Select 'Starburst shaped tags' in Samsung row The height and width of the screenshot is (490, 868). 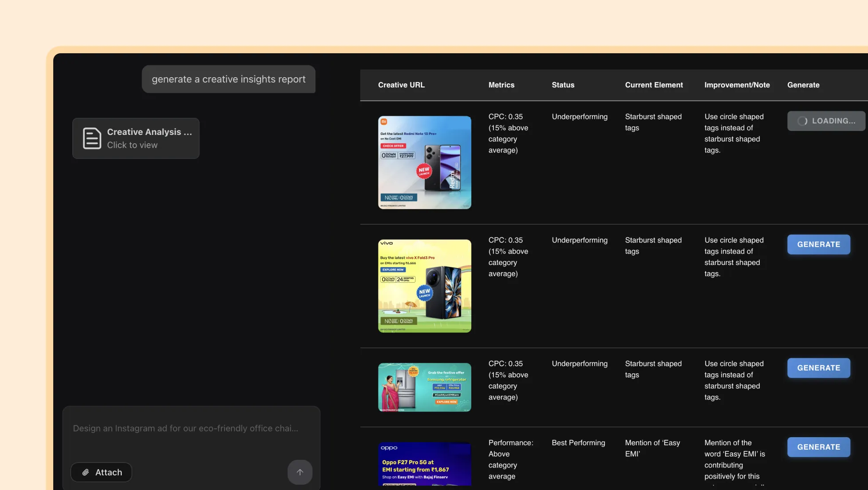(653, 369)
